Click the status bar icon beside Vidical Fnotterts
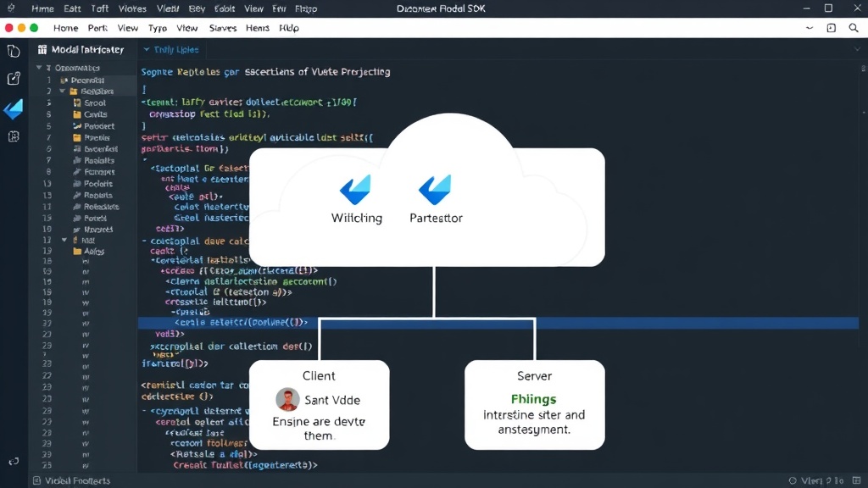 (x=36, y=480)
